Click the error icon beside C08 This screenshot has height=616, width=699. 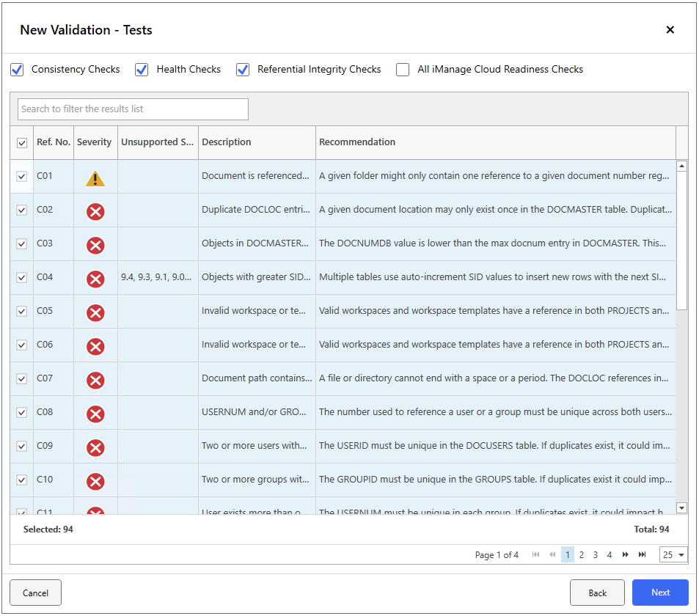(x=95, y=414)
